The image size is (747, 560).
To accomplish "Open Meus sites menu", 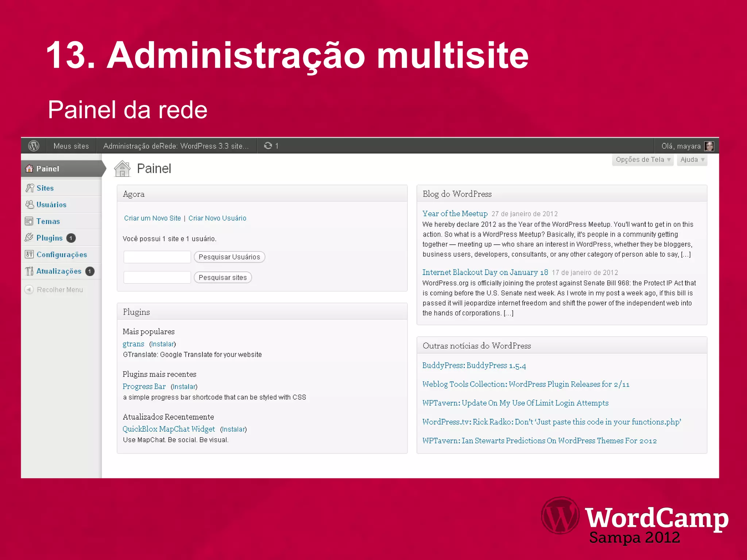I will [x=71, y=146].
